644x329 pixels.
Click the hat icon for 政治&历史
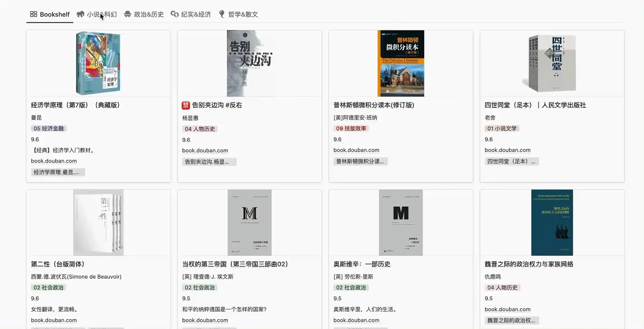(x=128, y=14)
